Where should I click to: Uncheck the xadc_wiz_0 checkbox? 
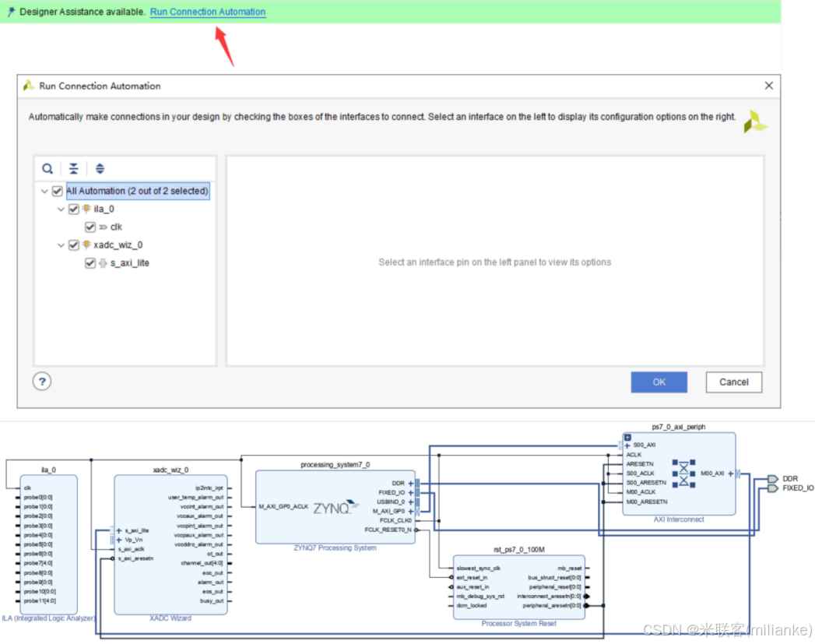74,245
